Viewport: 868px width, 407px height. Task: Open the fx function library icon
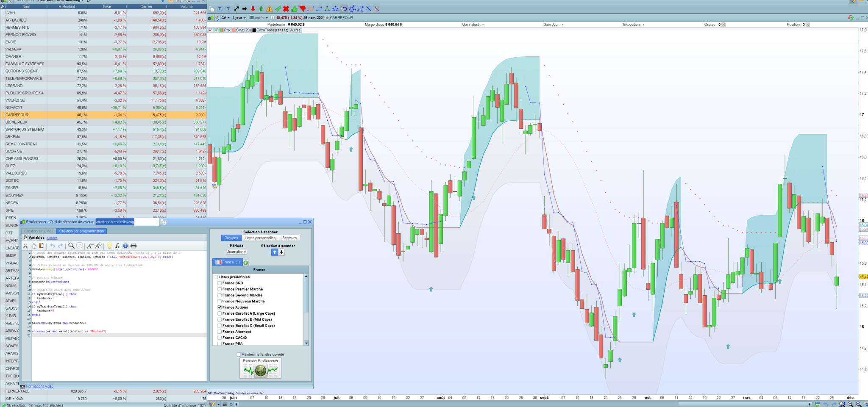[117, 246]
